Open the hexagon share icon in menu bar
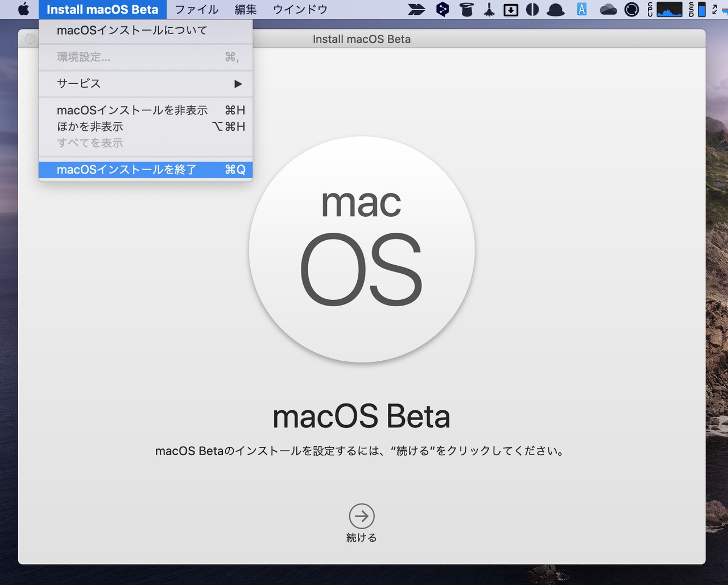The height and width of the screenshot is (585, 728). (442, 9)
